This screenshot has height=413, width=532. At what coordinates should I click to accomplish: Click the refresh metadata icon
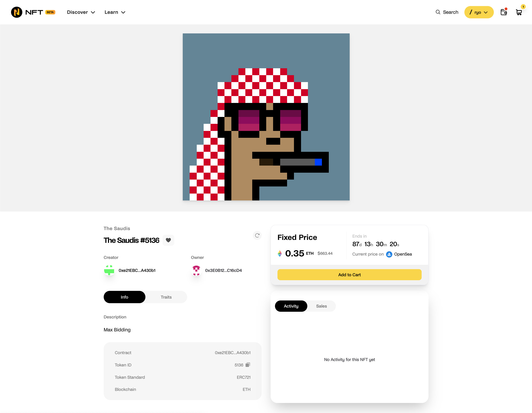pyautogui.click(x=257, y=235)
